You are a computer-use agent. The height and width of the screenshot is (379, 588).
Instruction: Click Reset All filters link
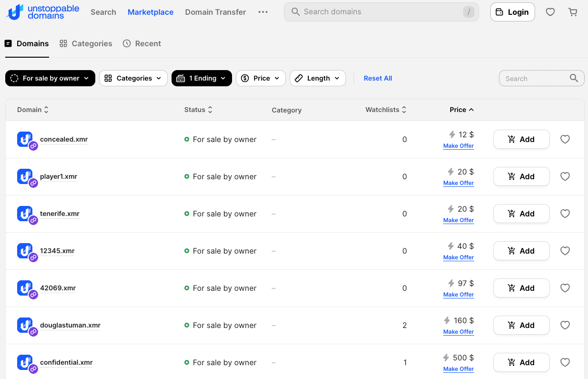click(x=378, y=78)
